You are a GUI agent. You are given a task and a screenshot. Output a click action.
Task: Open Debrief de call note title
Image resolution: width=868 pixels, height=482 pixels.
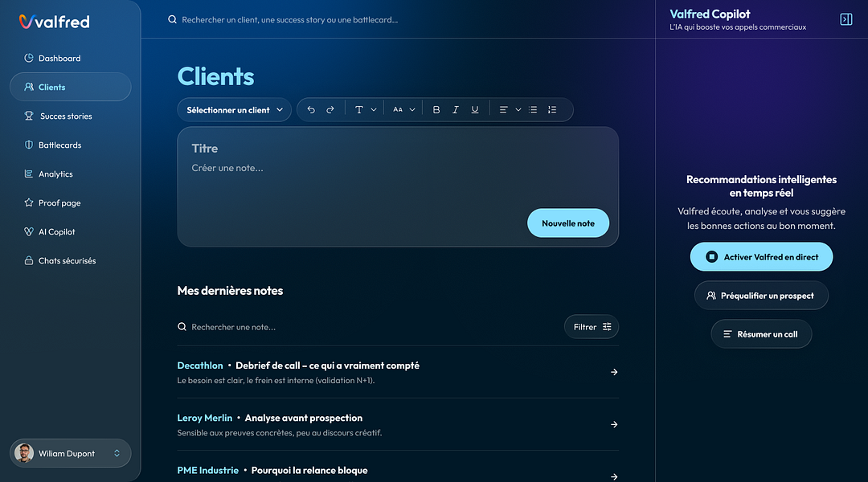click(327, 366)
